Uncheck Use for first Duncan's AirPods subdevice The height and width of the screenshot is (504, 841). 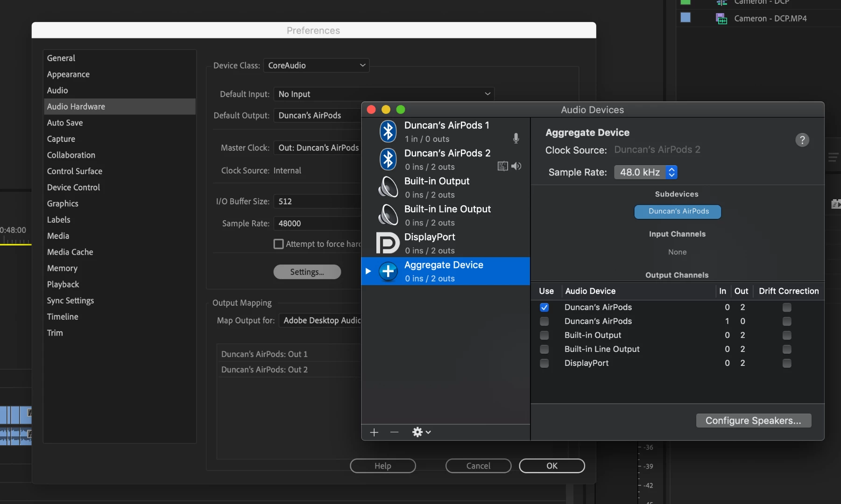point(544,308)
